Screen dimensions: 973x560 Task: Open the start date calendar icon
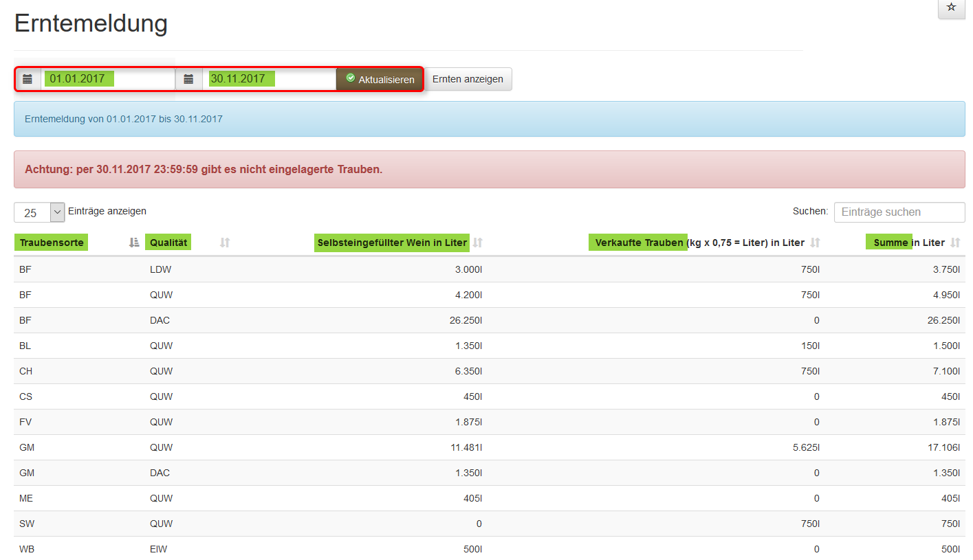pyautogui.click(x=28, y=79)
